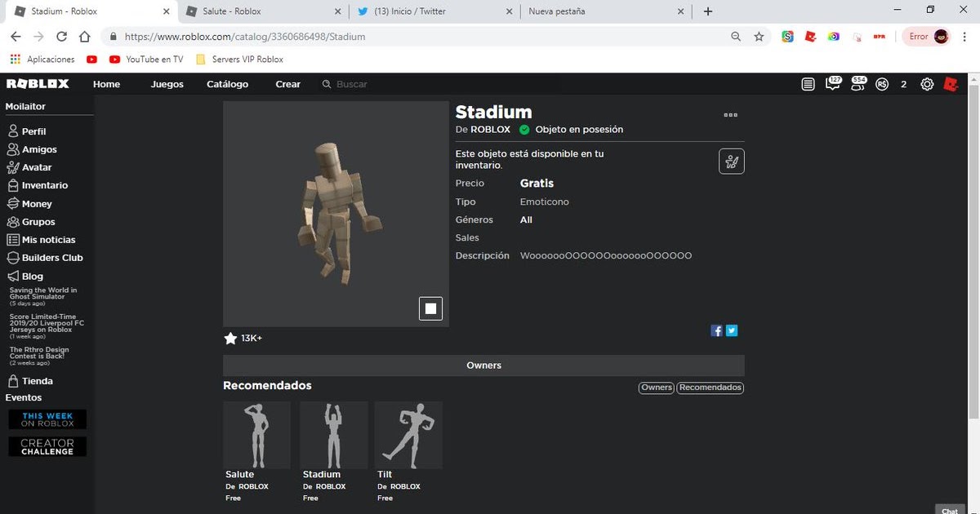Share item on Twitter
This screenshot has width=980, height=514.
coord(732,330)
